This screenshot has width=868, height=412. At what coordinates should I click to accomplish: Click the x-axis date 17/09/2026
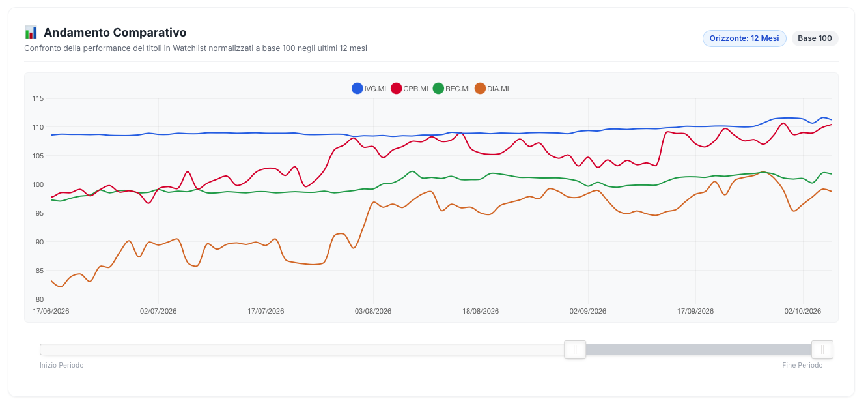(695, 311)
